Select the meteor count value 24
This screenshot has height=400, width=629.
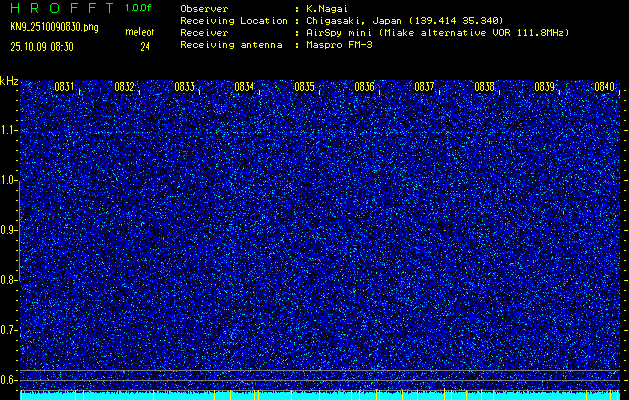(x=145, y=46)
